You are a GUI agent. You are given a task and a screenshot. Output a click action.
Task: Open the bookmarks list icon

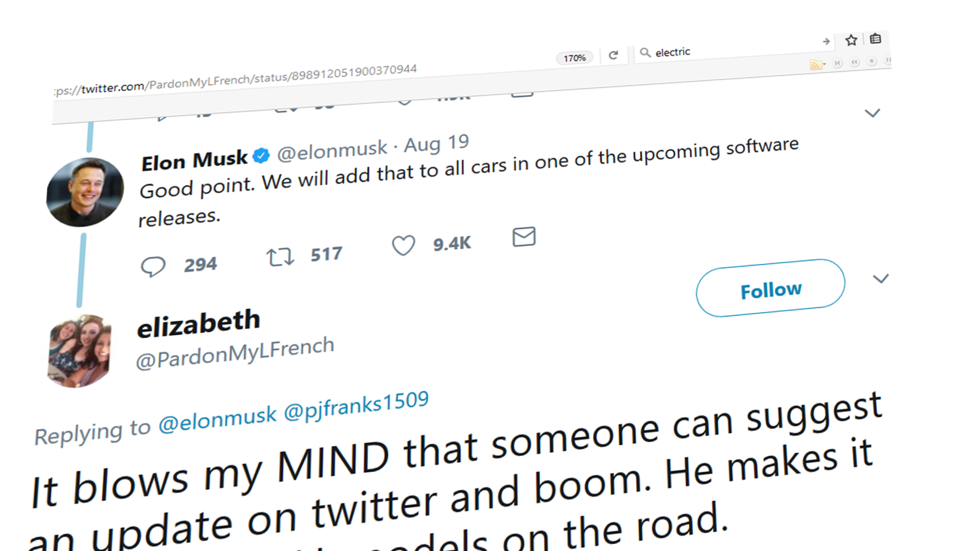click(875, 39)
